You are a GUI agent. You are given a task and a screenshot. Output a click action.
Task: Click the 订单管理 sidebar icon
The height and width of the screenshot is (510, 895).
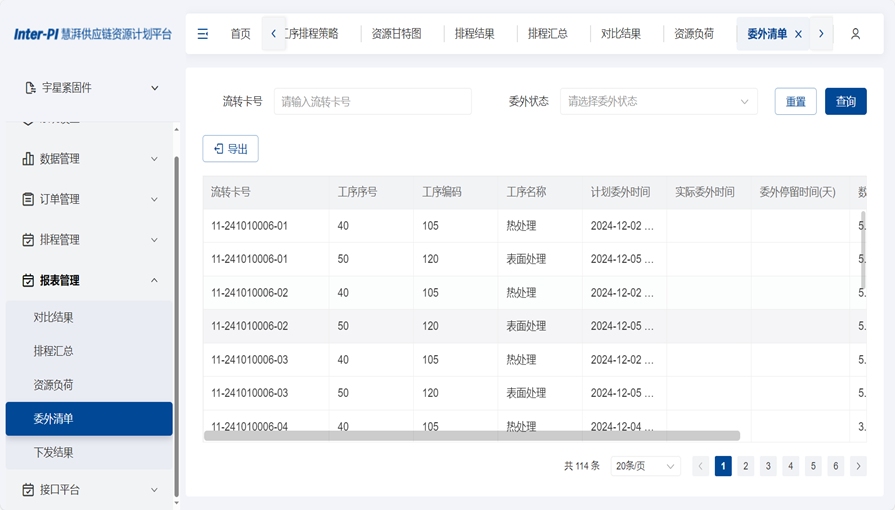[x=28, y=200]
